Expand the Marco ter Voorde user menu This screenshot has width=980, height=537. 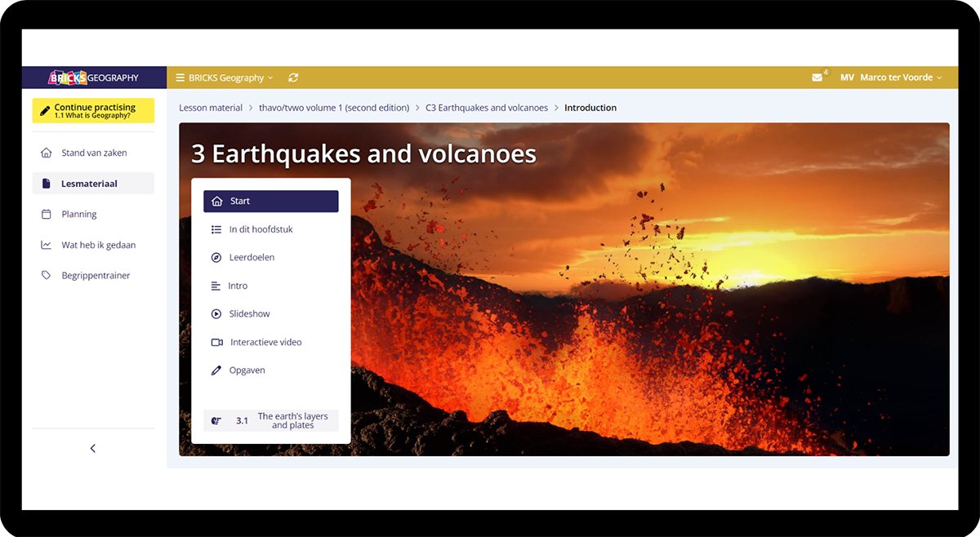point(896,78)
